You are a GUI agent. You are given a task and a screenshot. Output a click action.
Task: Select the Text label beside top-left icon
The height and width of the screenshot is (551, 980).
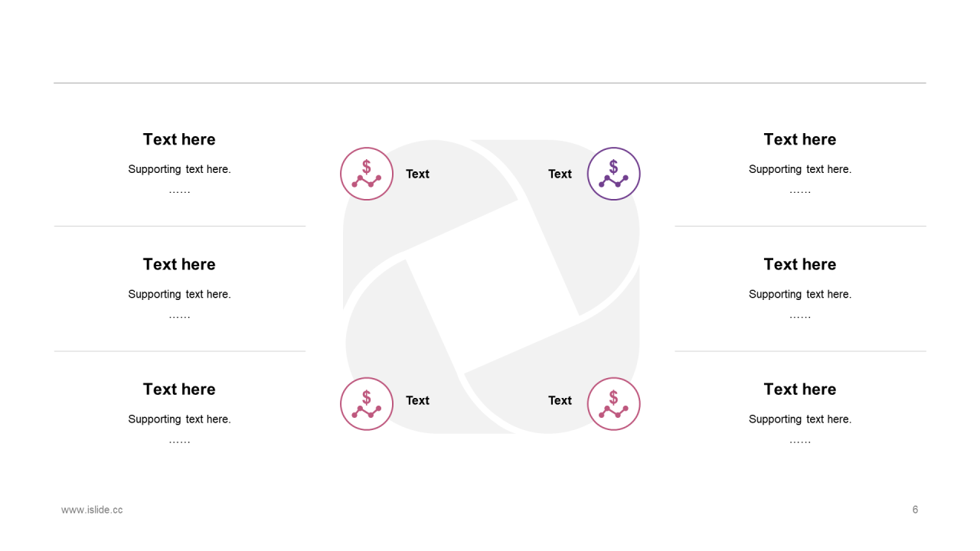point(417,174)
